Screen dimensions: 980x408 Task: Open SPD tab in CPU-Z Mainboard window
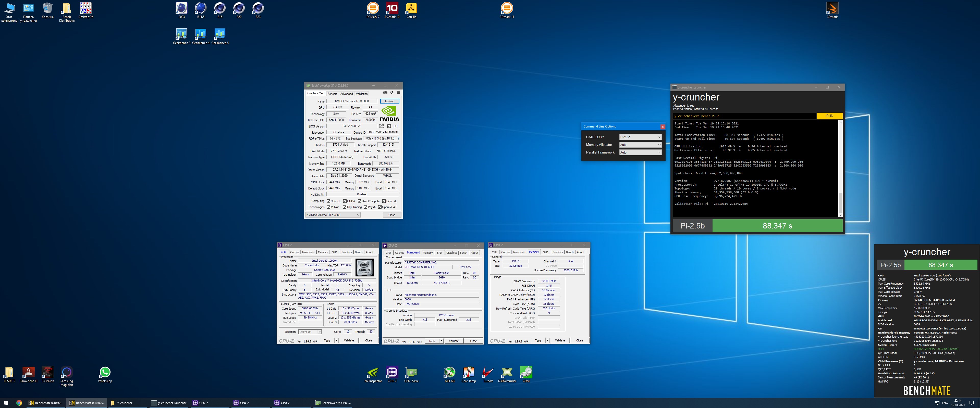tap(439, 252)
